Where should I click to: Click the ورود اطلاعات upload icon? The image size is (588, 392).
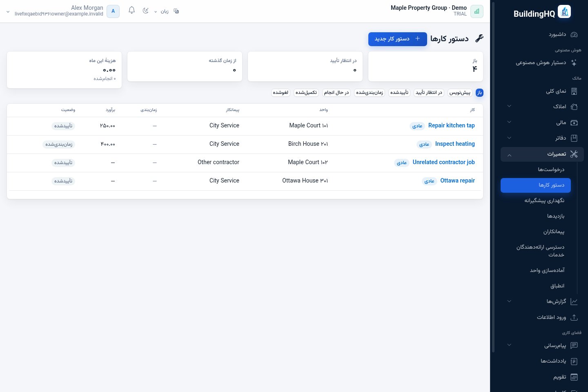(x=574, y=317)
